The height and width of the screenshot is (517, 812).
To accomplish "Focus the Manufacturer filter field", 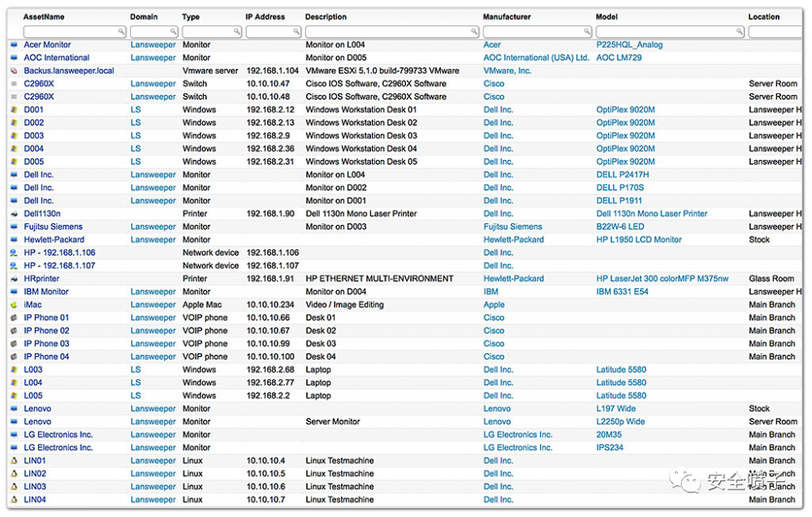I will click(538, 32).
